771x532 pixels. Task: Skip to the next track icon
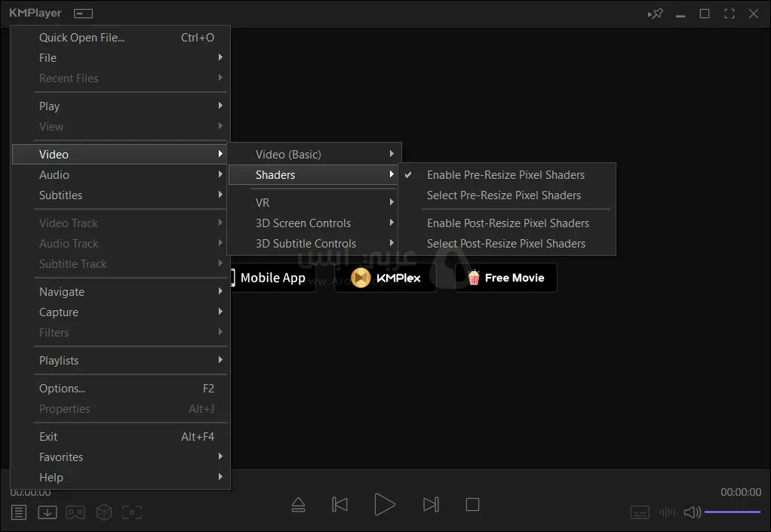click(431, 505)
